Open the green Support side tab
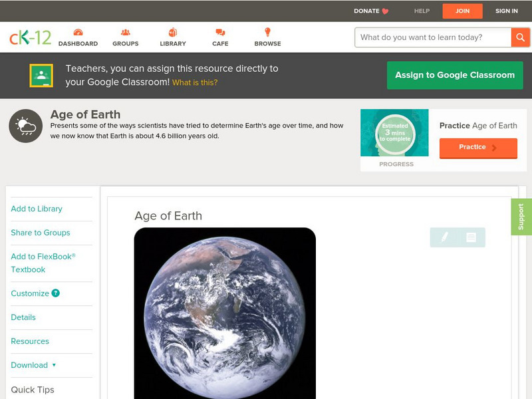 pos(521,217)
